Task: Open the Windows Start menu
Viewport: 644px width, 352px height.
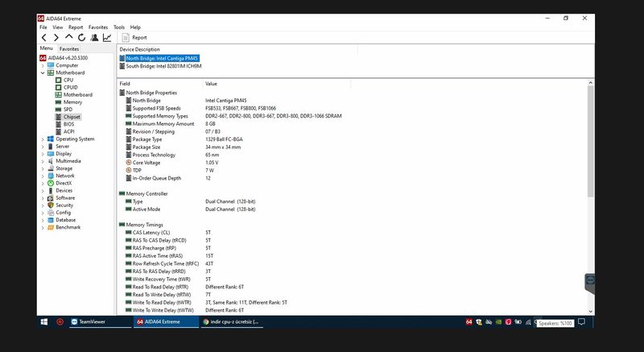Action: [x=44, y=322]
